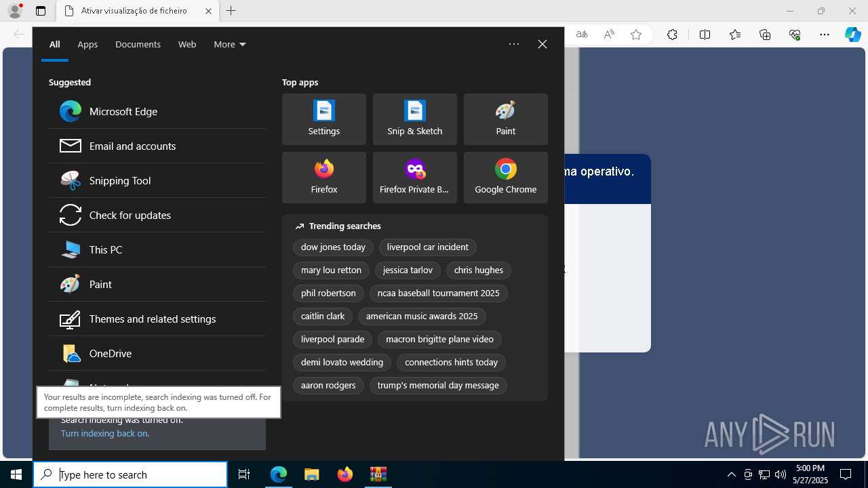Search 'american music awards 2025'
The width and height of the screenshot is (868, 488).
click(422, 317)
